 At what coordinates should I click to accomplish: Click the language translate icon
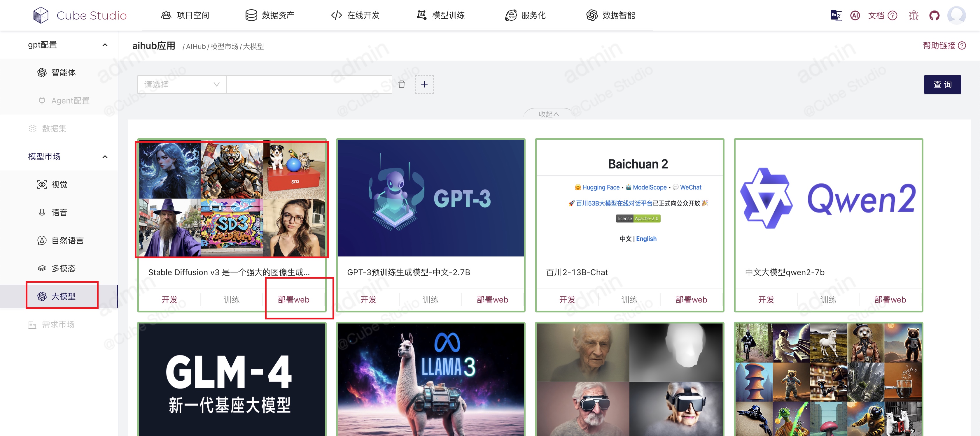pyautogui.click(x=836, y=15)
